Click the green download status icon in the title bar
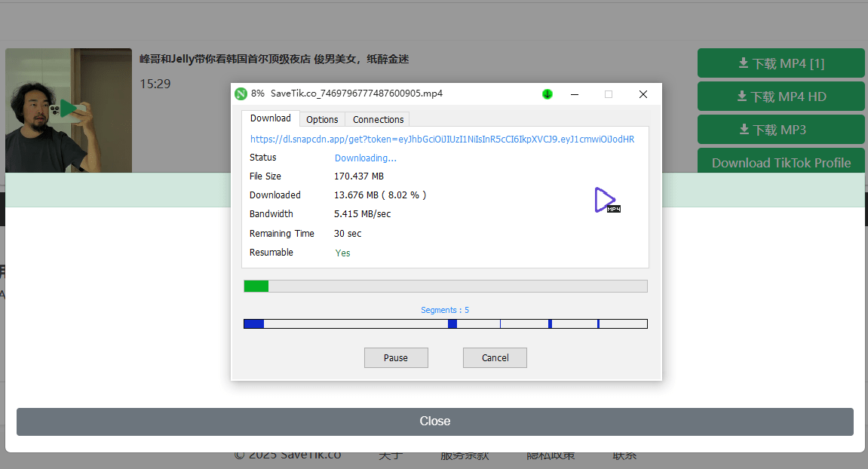 click(547, 93)
